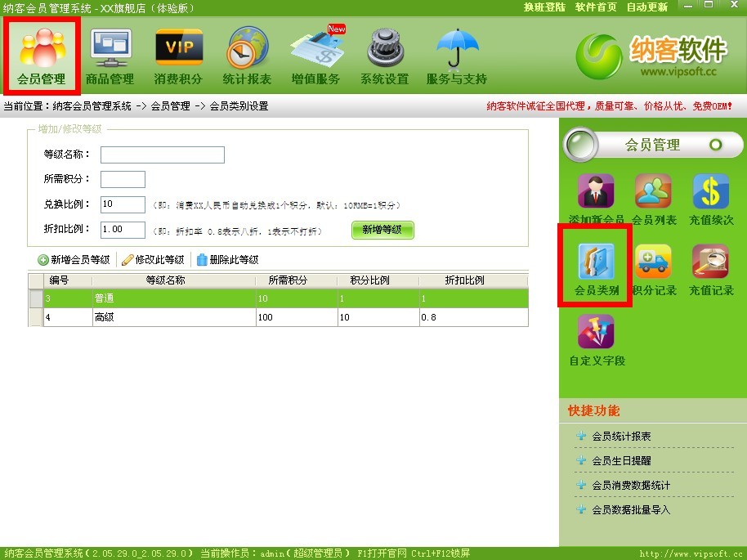Click the 添加新会员 sidebar icon
The height and width of the screenshot is (560, 747).
596,199
